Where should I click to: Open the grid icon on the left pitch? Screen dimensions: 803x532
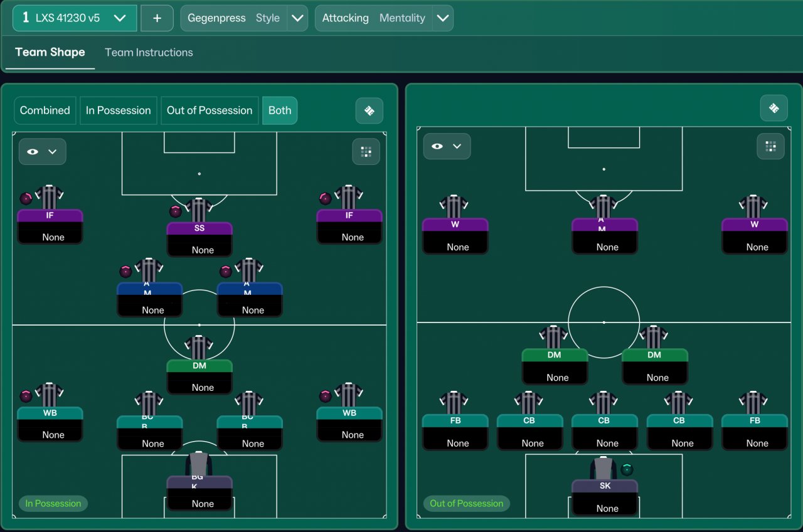366,151
